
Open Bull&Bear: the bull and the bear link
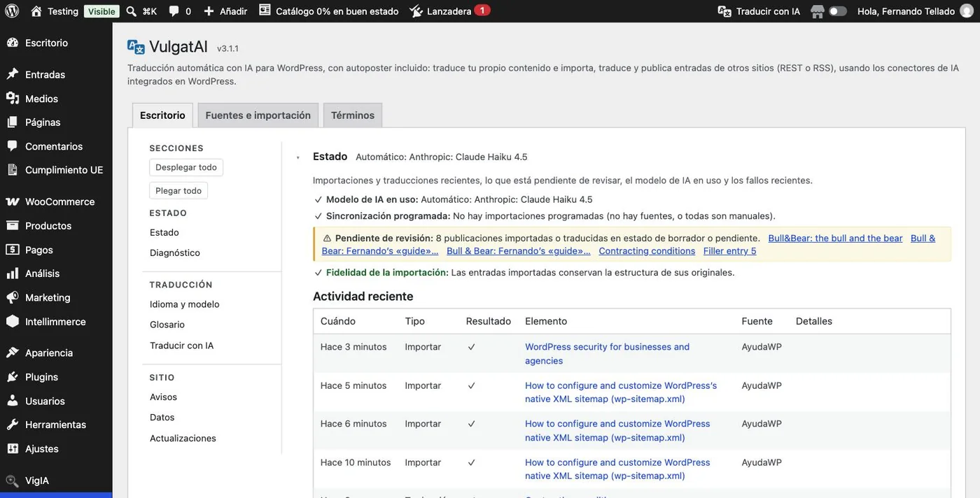[x=835, y=238]
